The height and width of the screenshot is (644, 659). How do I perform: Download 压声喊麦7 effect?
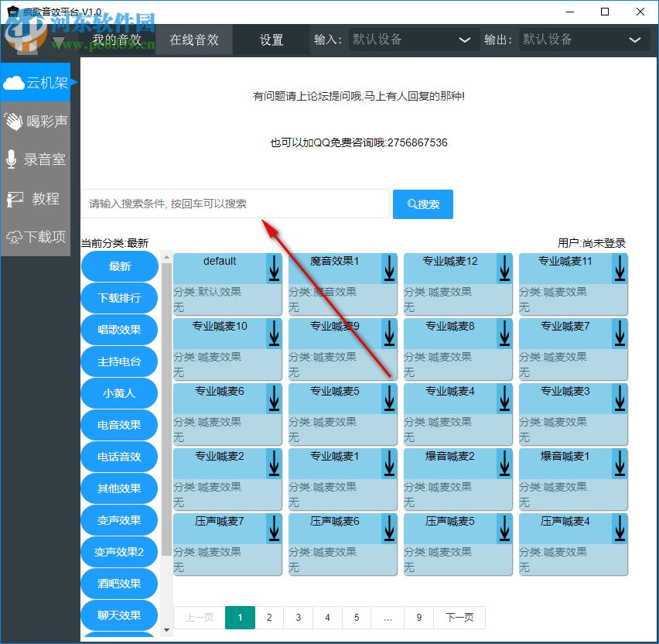point(273,529)
